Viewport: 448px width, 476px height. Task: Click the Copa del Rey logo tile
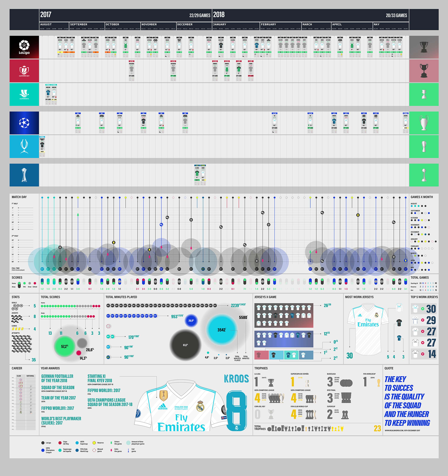(x=24, y=71)
